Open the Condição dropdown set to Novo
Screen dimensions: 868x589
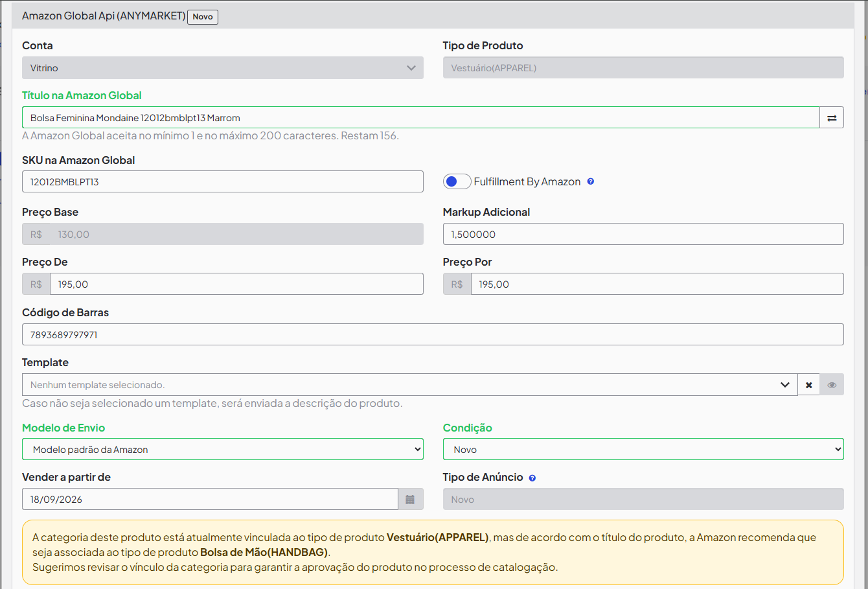tap(643, 450)
